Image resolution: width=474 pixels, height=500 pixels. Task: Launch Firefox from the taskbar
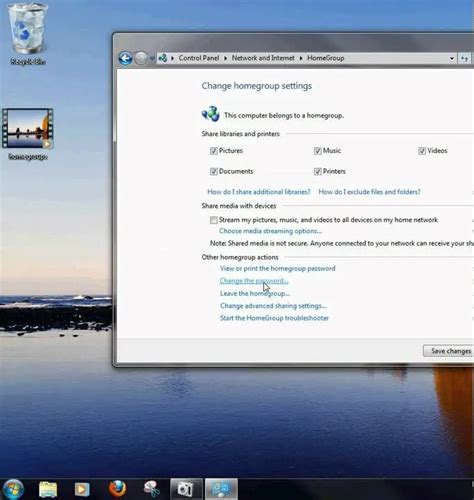117,489
